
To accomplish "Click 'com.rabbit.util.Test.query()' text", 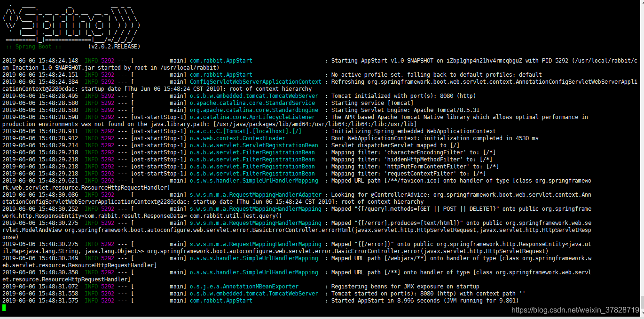I will point(236,216).
